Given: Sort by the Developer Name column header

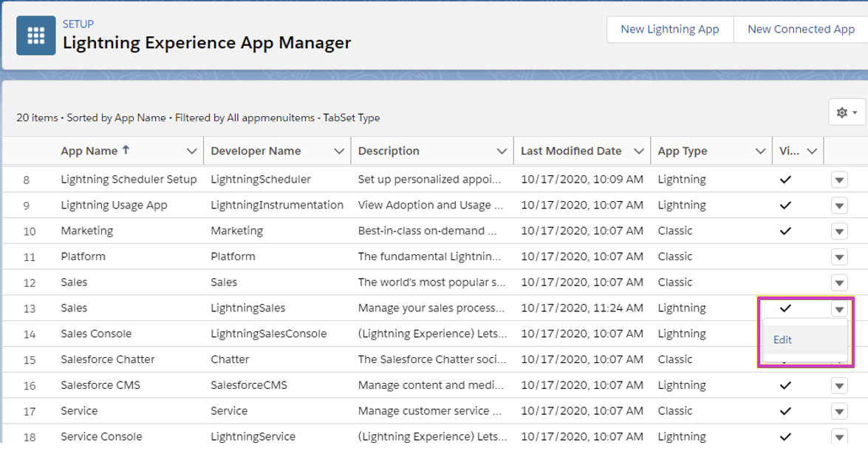Looking at the screenshot, I should click(x=256, y=151).
